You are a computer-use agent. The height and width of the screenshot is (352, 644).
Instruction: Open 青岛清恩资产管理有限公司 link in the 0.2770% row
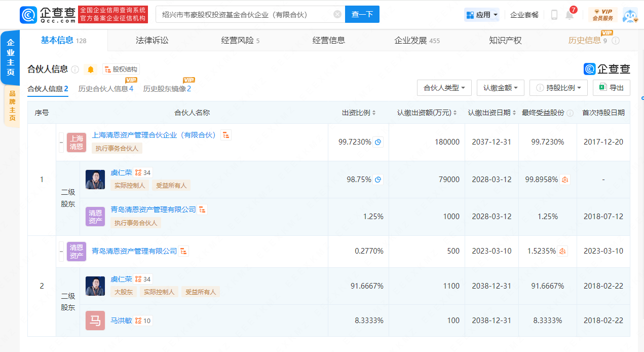tap(134, 251)
